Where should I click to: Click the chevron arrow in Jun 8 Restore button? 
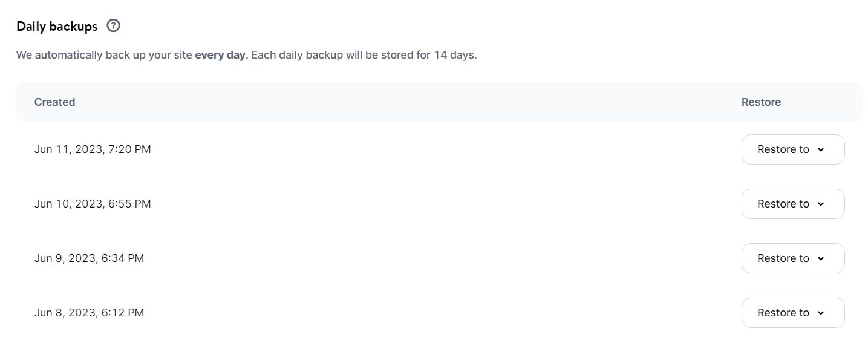coord(821,313)
